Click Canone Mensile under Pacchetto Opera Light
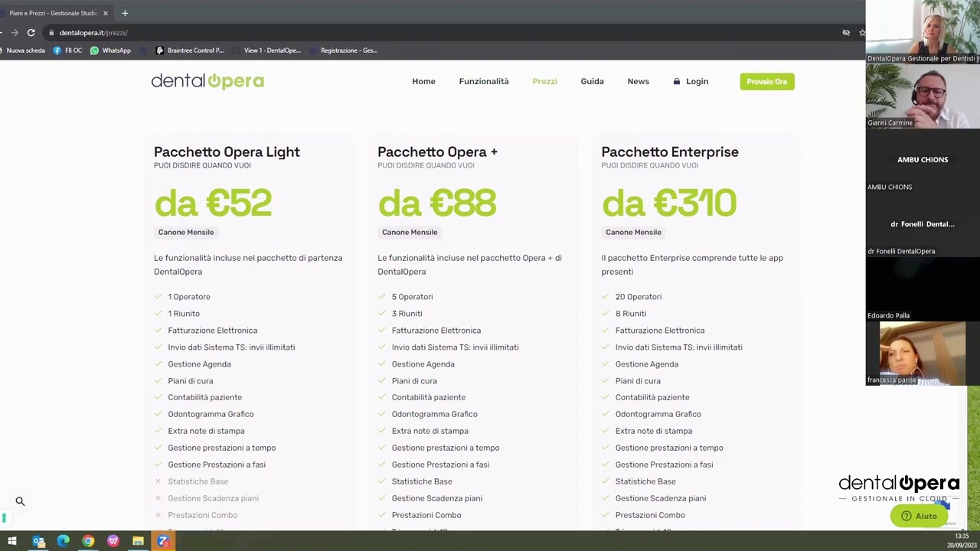Viewport: 980px width, 551px height. tap(186, 232)
